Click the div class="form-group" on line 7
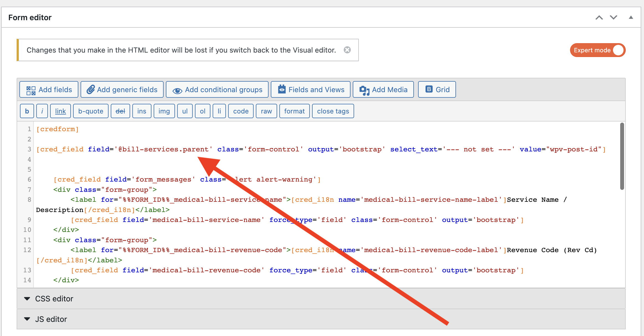The image size is (644, 336). [105, 190]
